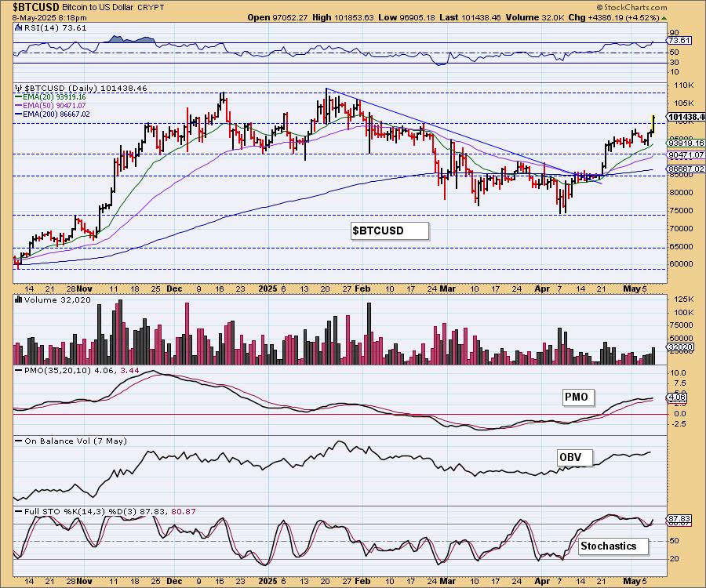This screenshot has width=706, height=588.
Task: Click the 93919.16 price tag on the right axis
Action: (686, 143)
